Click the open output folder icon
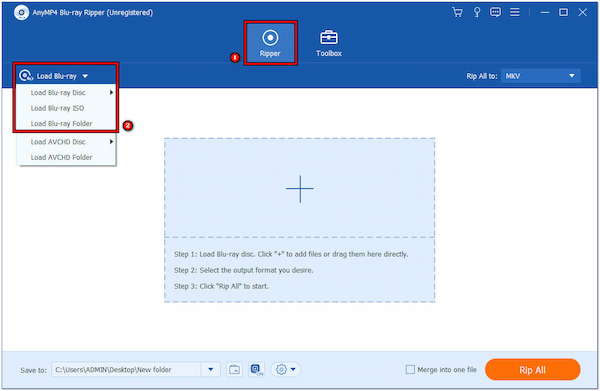 pyautogui.click(x=234, y=370)
